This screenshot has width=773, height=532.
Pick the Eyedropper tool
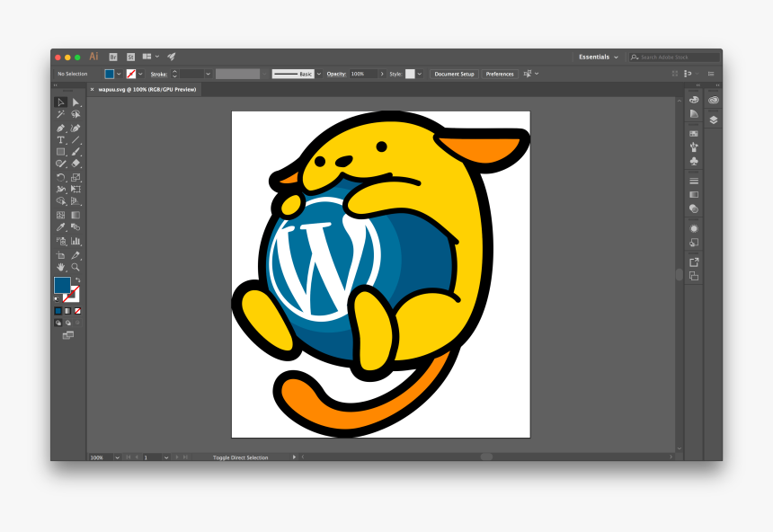(60, 227)
